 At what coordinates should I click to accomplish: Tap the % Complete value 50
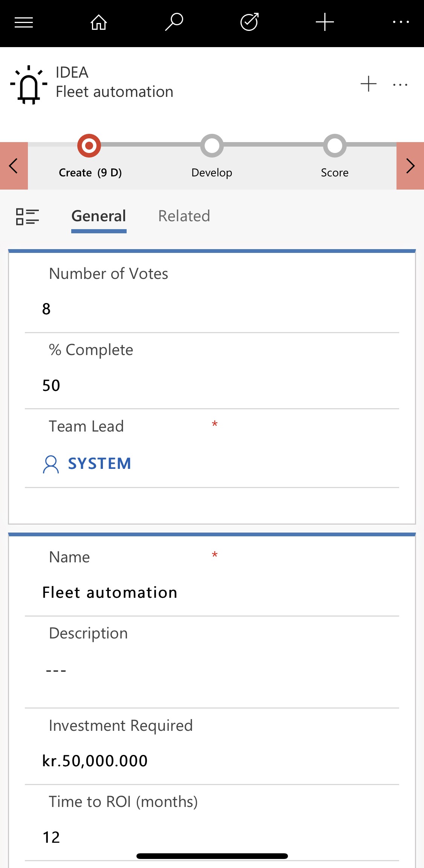tap(51, 386)
